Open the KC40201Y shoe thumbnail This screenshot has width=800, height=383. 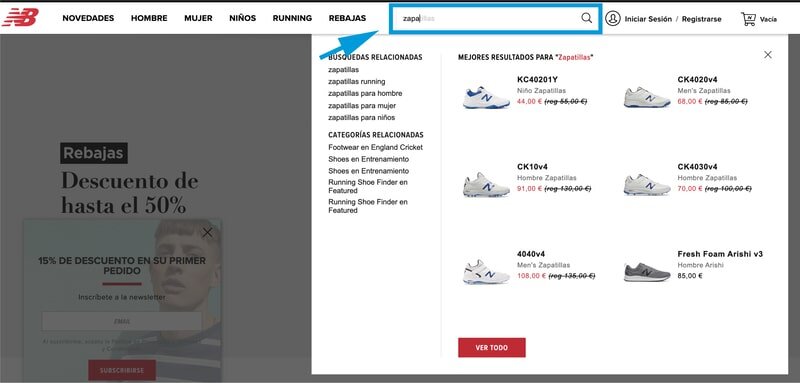(486, 97)
